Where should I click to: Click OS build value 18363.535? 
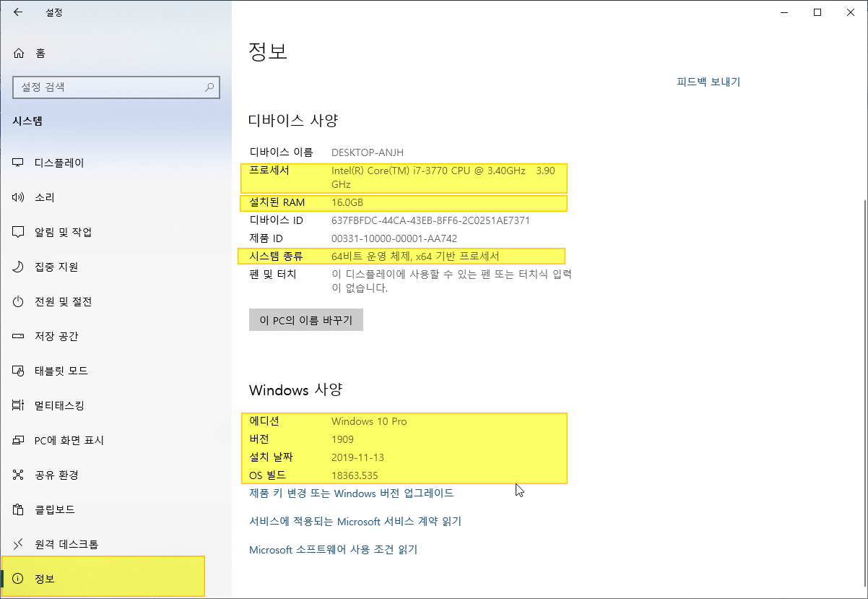tap(355, 475)
